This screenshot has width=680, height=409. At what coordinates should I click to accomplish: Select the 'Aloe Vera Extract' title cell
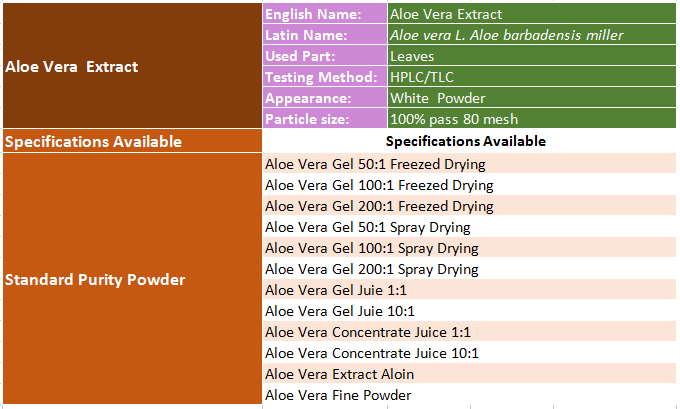coord(131,67)
